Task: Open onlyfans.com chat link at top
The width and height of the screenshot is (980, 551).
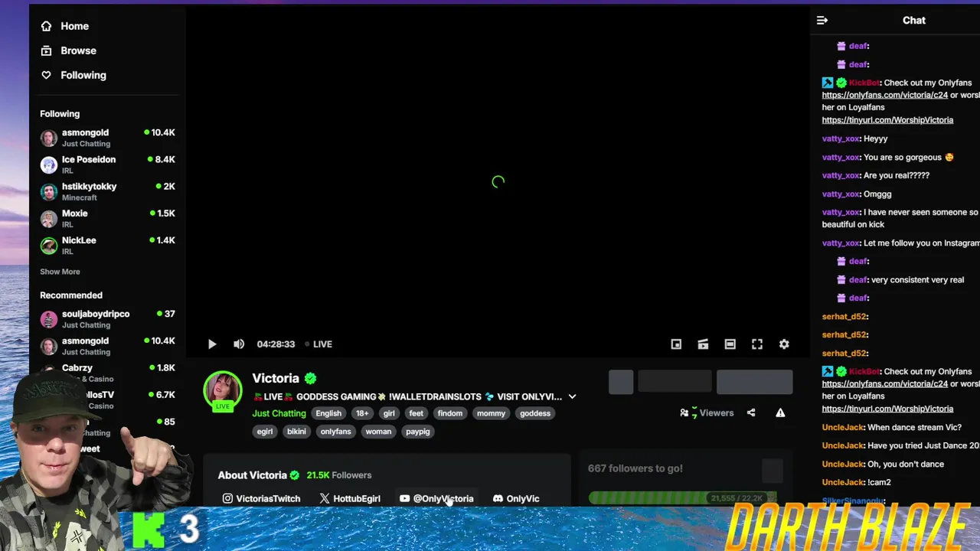Action: pyautogui.click(x=885, y=95)
